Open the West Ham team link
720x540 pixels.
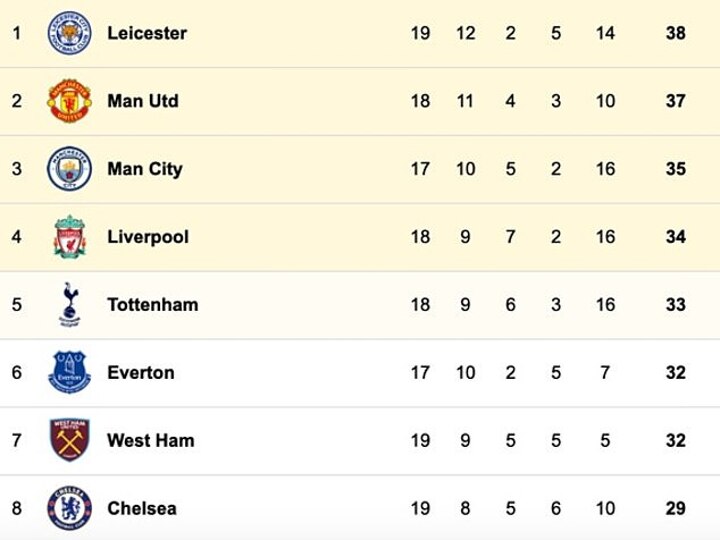click(x=151, y=441)
